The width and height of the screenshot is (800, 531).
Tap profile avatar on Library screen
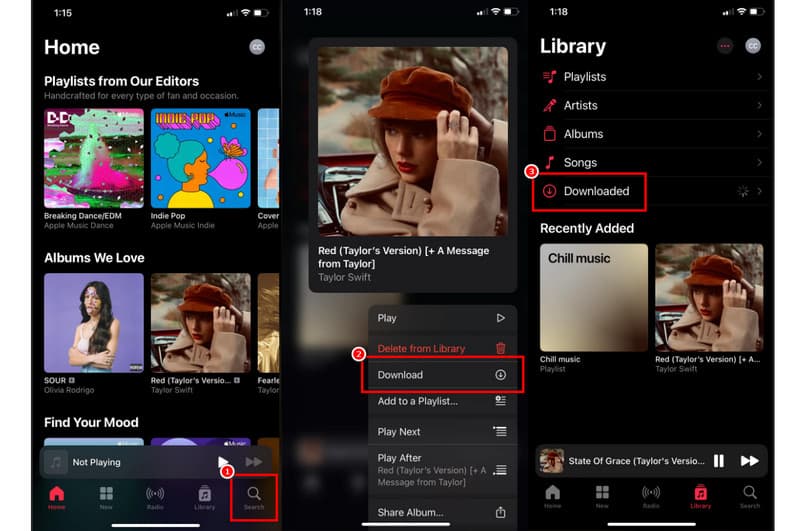pos(753,46)
